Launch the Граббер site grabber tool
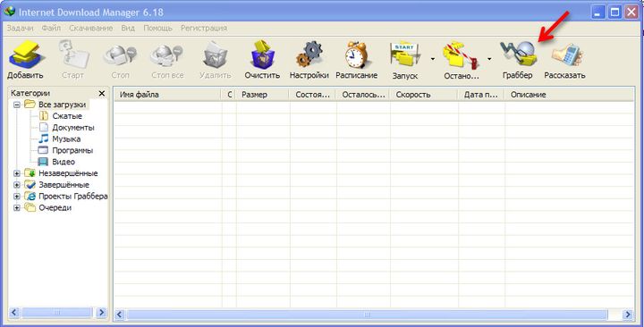The width and height of the screenshot is (644, 327). 518,60
